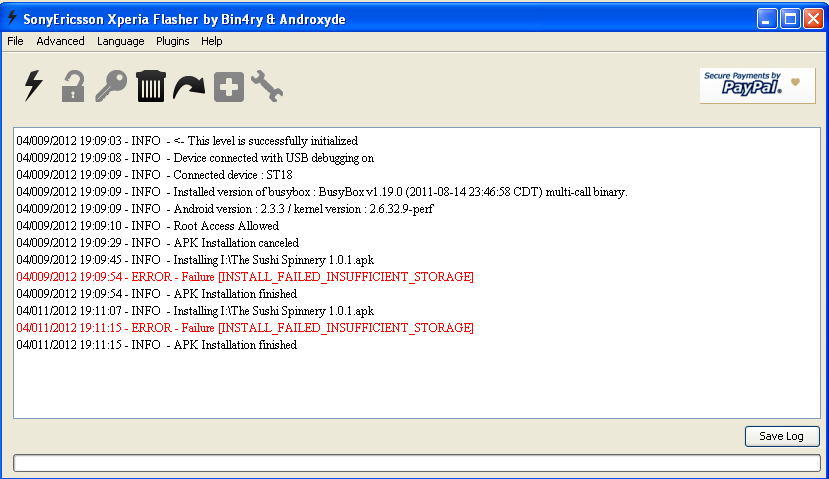Open the Advanced menu

point(60,41)
